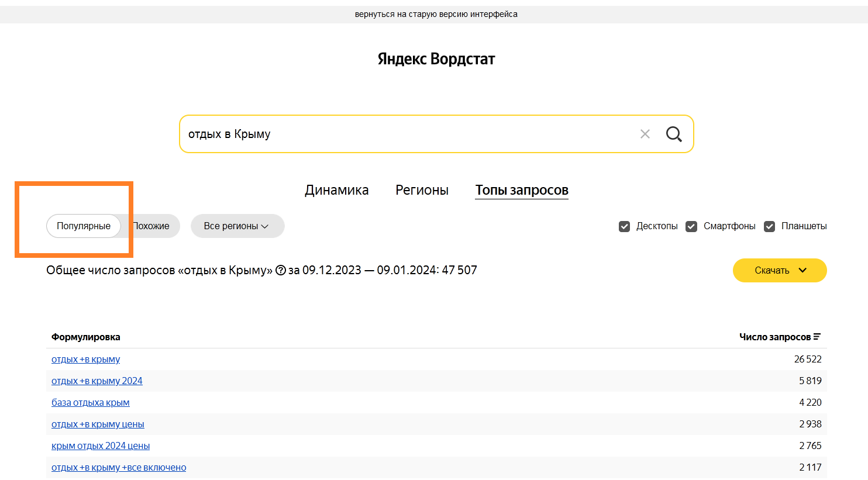Click the Число запросов column header

(x=775, y=337)
